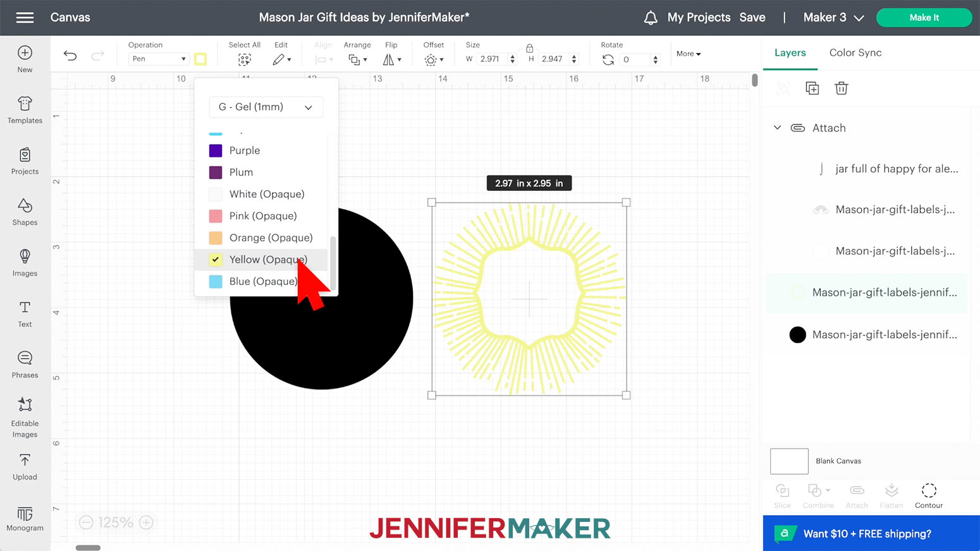Select the black circle layer swatch
This screenshot has width=980, height=551.
tap(798, 335)
